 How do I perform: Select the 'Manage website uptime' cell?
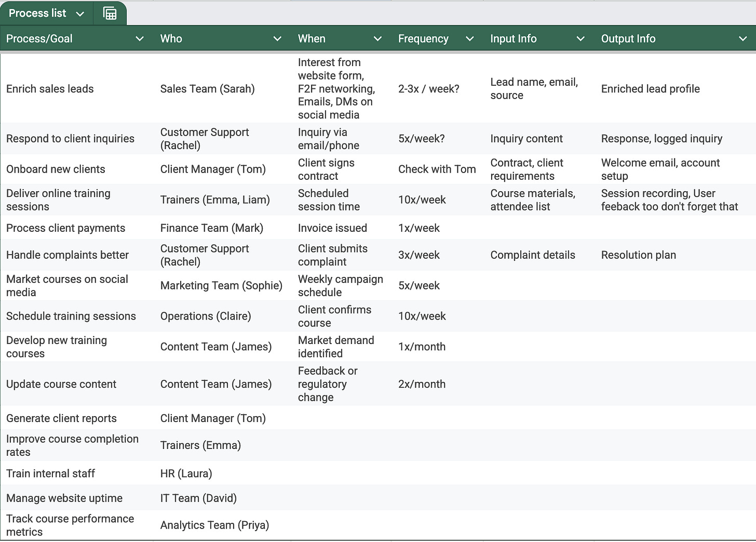[x=78, y=498]
